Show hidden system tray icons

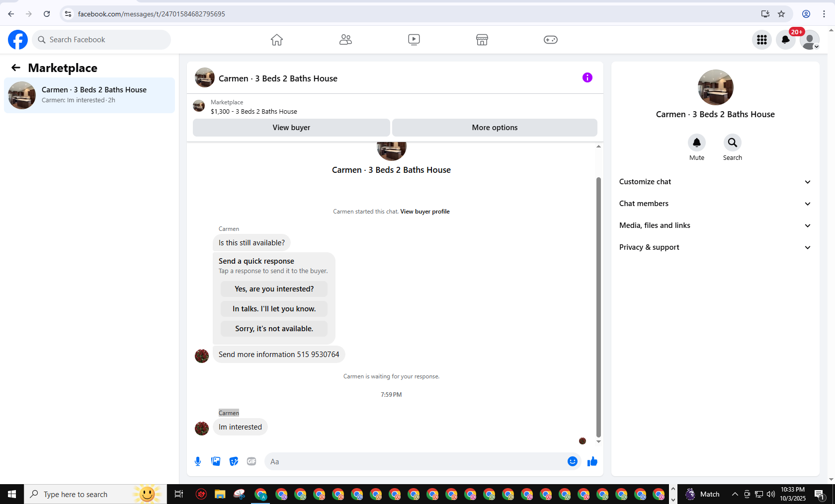click(735, 494)
